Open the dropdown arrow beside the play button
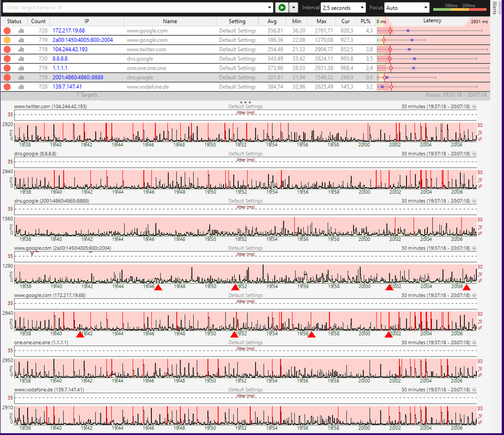504x435 pixels. click(x=293, y=8)
